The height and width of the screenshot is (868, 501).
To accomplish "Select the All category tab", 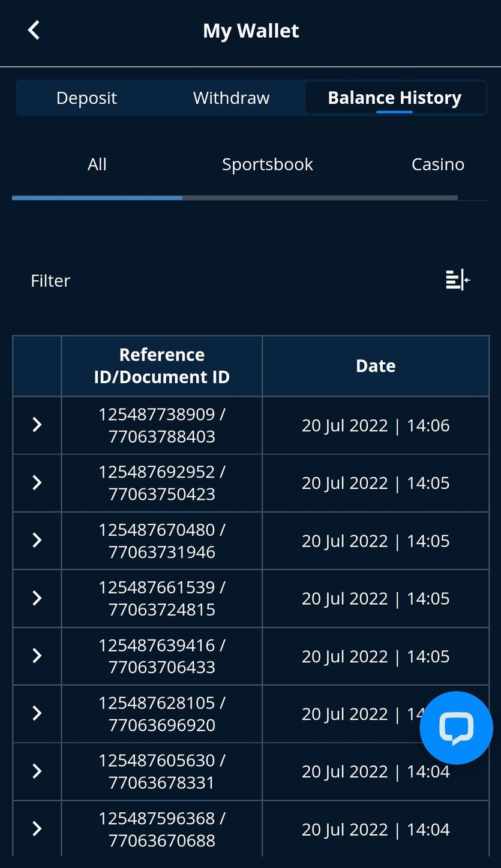I will [x=97, y=164].
